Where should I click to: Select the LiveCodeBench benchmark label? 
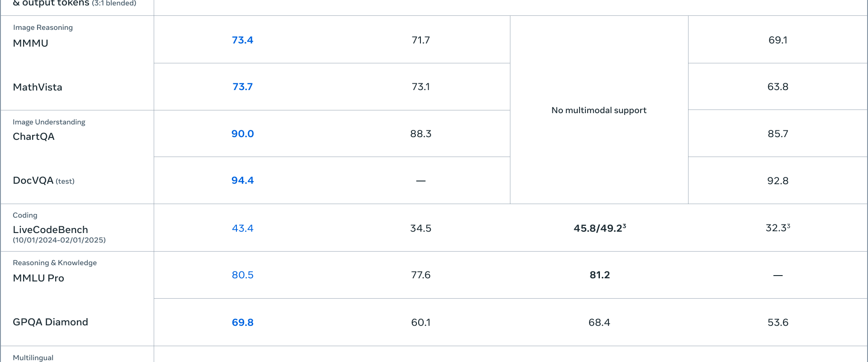click(x=50, y=229)
